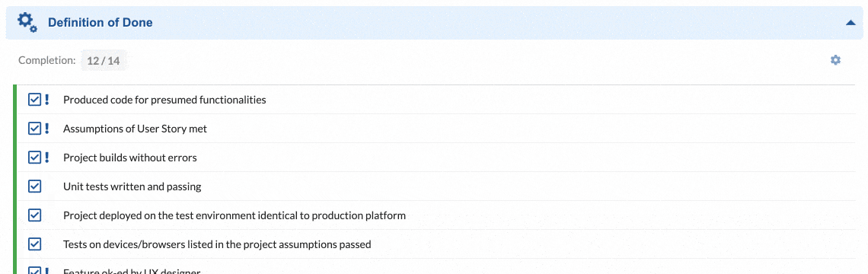Open checklist settings via the gear icon
The width and height of the screenshot is (868, 274).
[835, 60]
